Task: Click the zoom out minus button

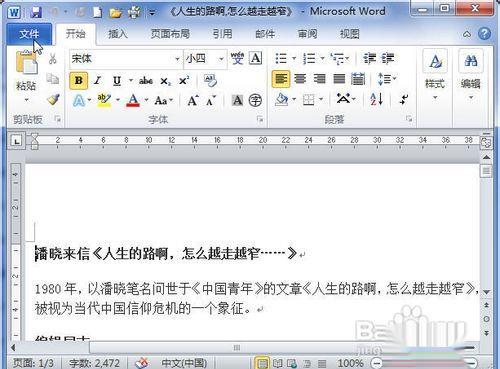Action: (x=377, y=363)
